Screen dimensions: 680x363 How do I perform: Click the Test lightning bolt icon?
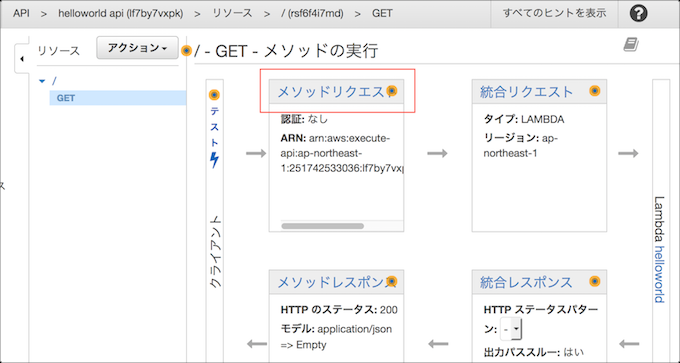214,160
